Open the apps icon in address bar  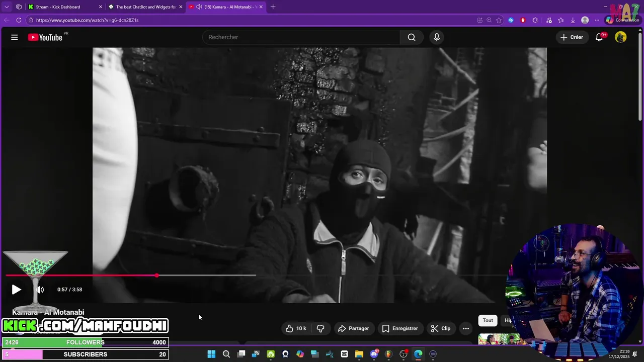[479, 20]
